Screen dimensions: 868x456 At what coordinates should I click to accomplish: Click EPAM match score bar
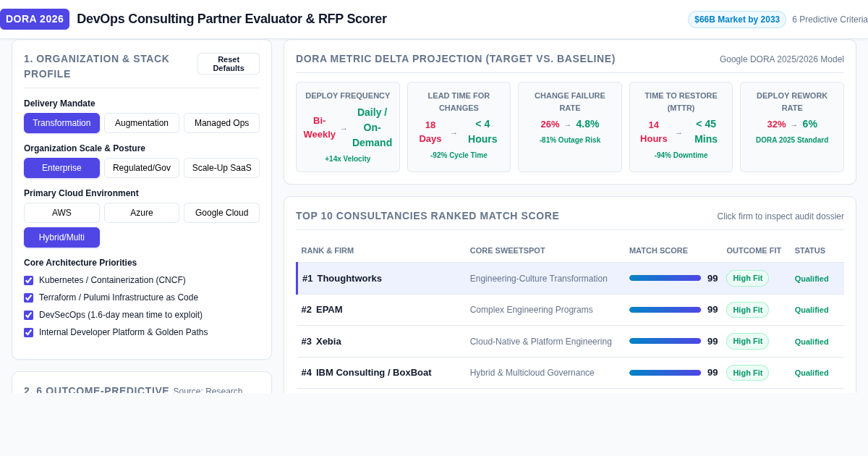(x=665, y=310)
